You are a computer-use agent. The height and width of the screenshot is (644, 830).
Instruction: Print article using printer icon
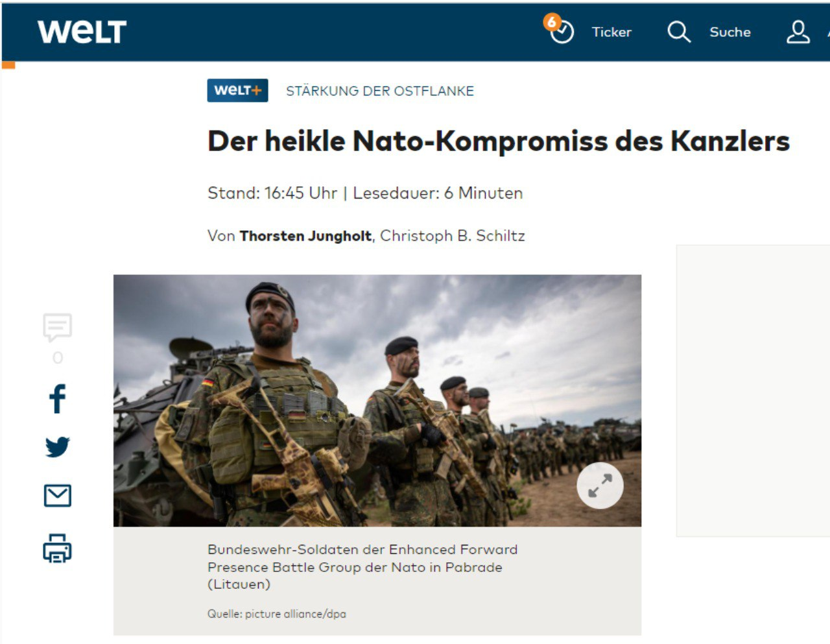(x=57, y=549)
